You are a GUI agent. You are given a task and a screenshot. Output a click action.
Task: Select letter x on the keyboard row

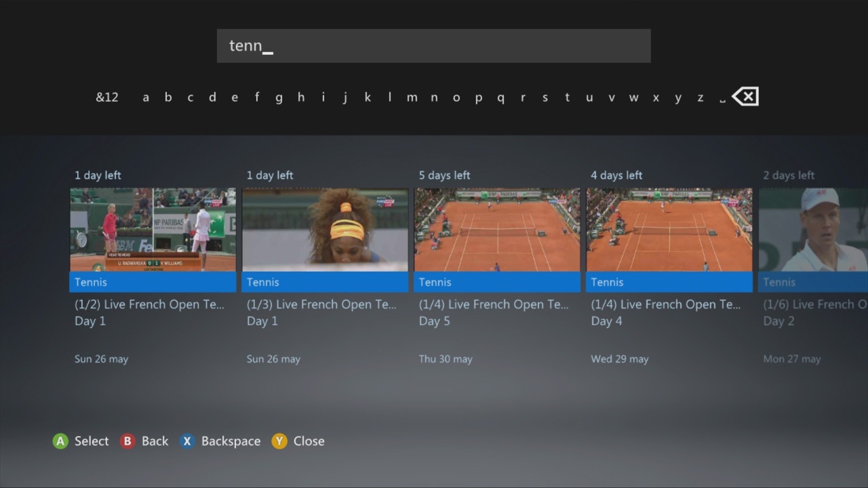pos(656,98)
